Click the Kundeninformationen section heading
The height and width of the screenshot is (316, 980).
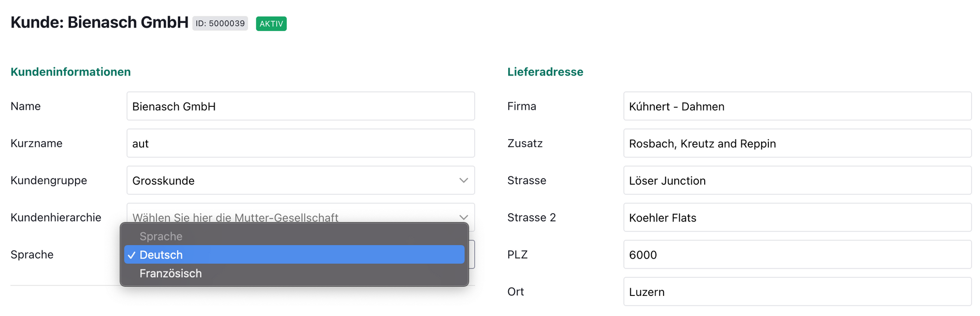tap(71, 72)
